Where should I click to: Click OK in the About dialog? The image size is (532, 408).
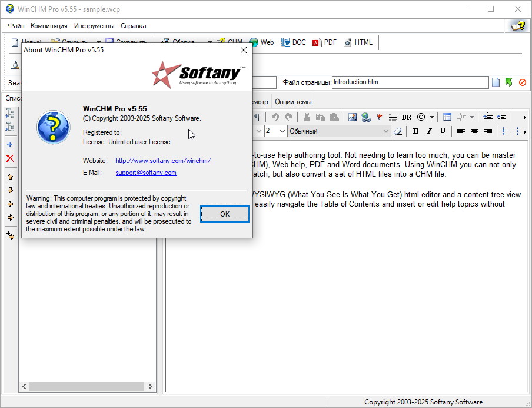pos(225,214)
